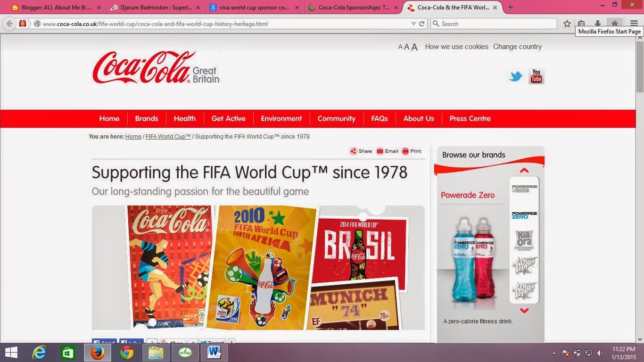644x362 pixels.
Task: Click the green aha taskbar icon
Action: point(185,353)
